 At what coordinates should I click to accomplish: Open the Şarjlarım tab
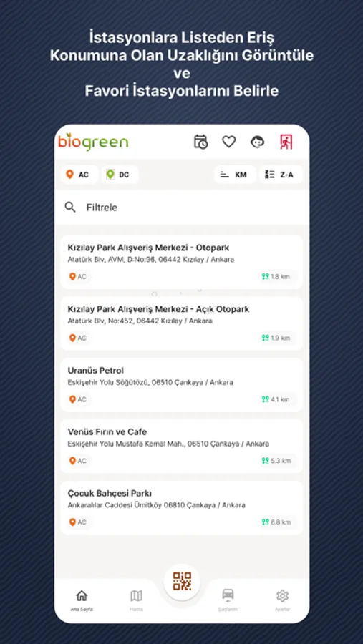click(228, 600)
